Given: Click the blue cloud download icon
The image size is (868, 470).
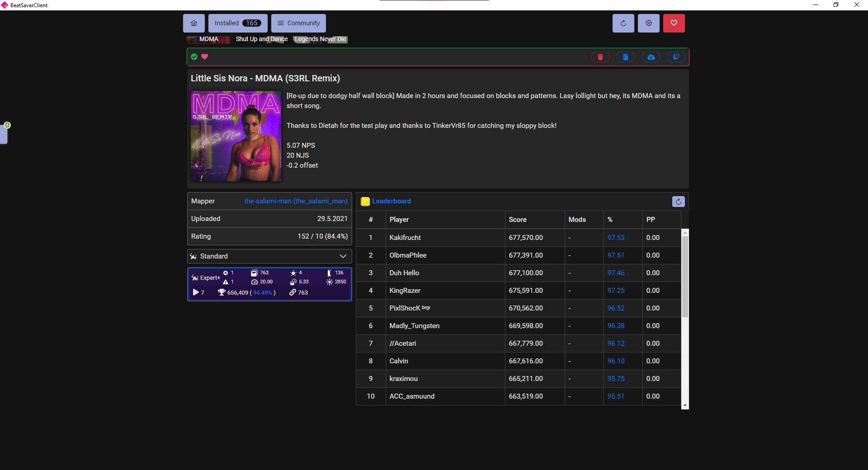Looking at the screenshot, I should [x=651, y=57].
